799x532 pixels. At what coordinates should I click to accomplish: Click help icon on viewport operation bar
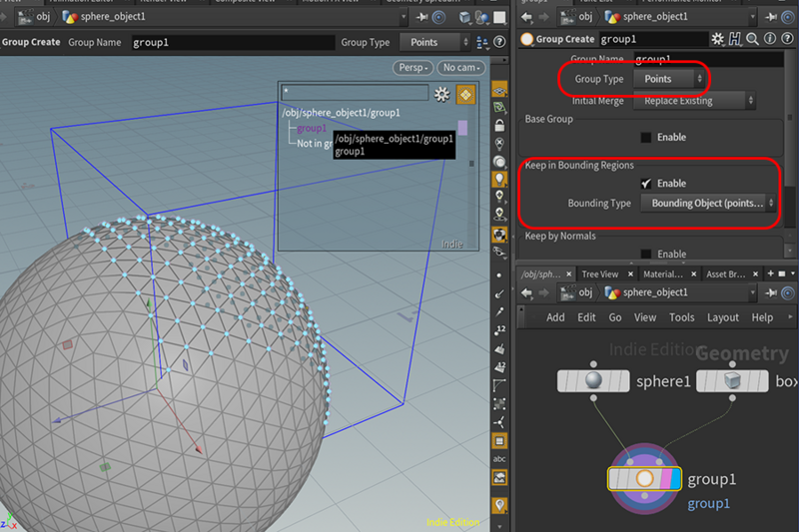click(x=499, y=42)
